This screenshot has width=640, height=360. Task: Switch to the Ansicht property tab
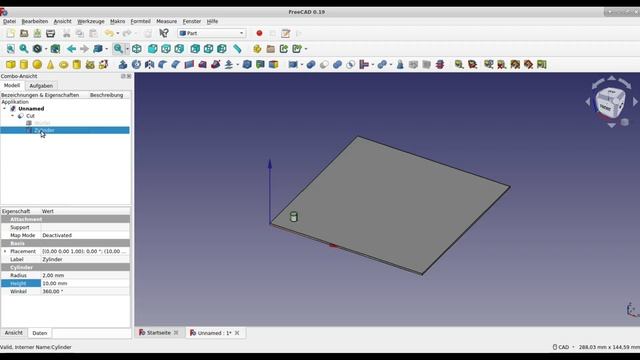13,333
